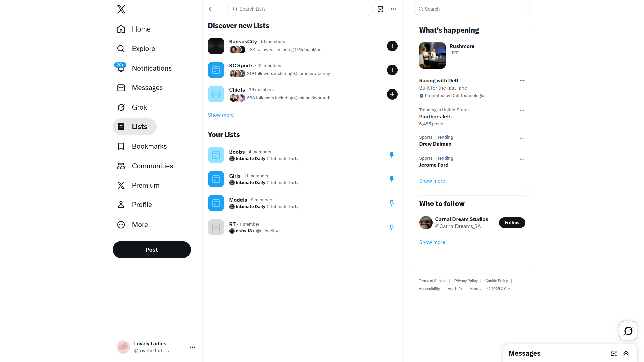Pin the Models list
The image size is (644, 362).
tap(391, 203)
